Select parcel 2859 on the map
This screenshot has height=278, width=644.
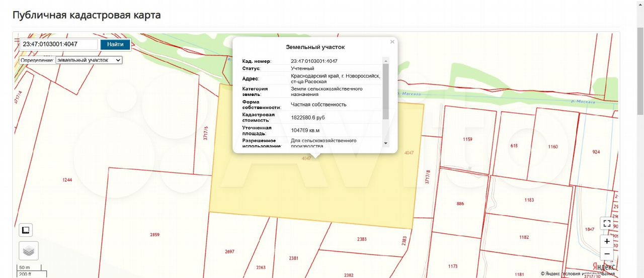tap(154, 235)
